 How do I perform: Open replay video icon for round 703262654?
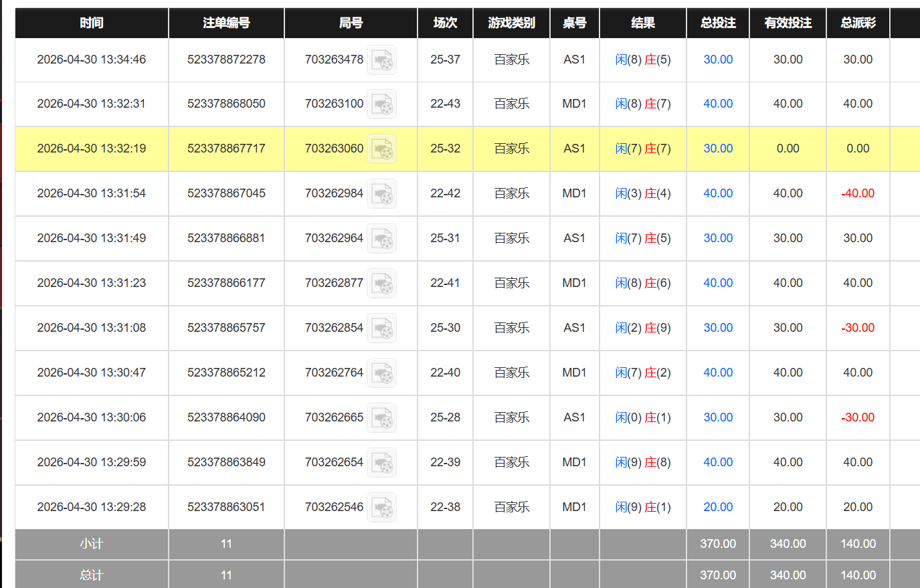click(x=381, y=463)
